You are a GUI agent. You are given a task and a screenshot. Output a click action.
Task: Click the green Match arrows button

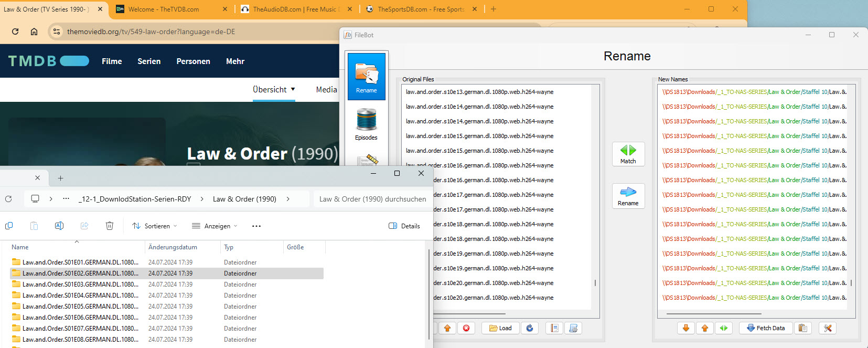(628, 154)
